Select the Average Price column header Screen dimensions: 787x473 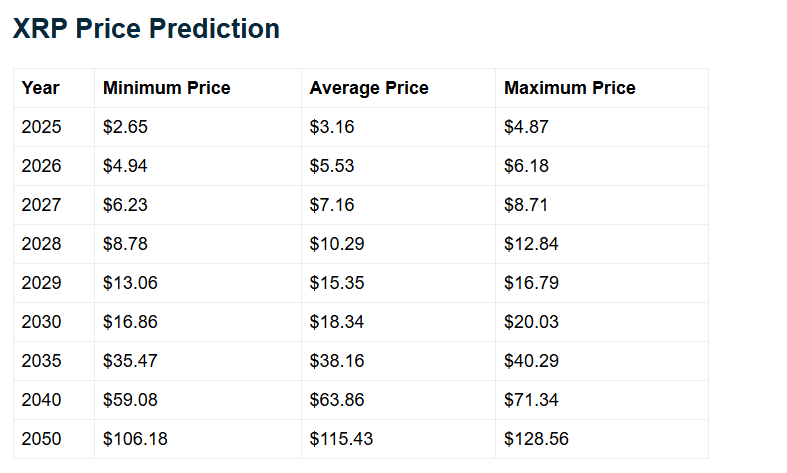coord(369,88)
